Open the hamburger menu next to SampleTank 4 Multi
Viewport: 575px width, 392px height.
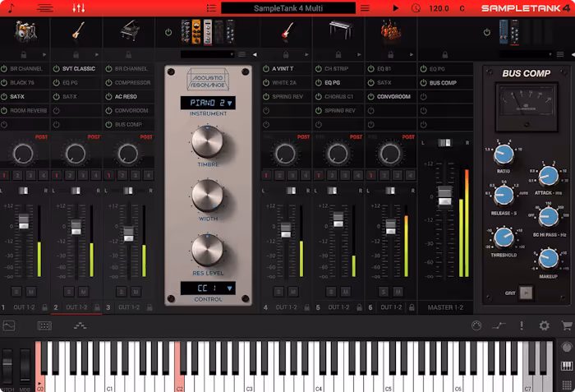click(365, 8)
